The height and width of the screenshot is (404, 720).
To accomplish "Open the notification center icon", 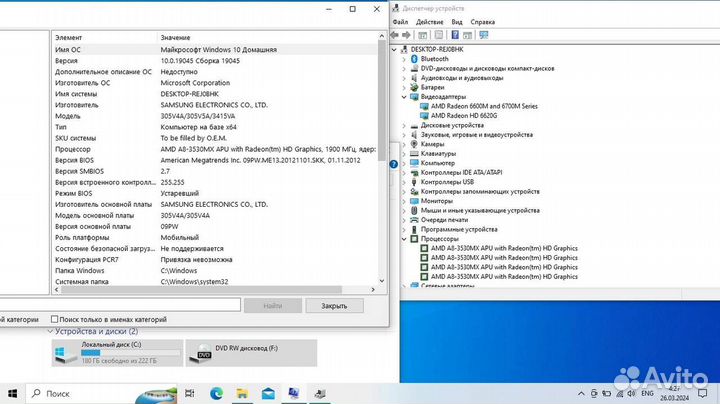I will pos(702,393).
